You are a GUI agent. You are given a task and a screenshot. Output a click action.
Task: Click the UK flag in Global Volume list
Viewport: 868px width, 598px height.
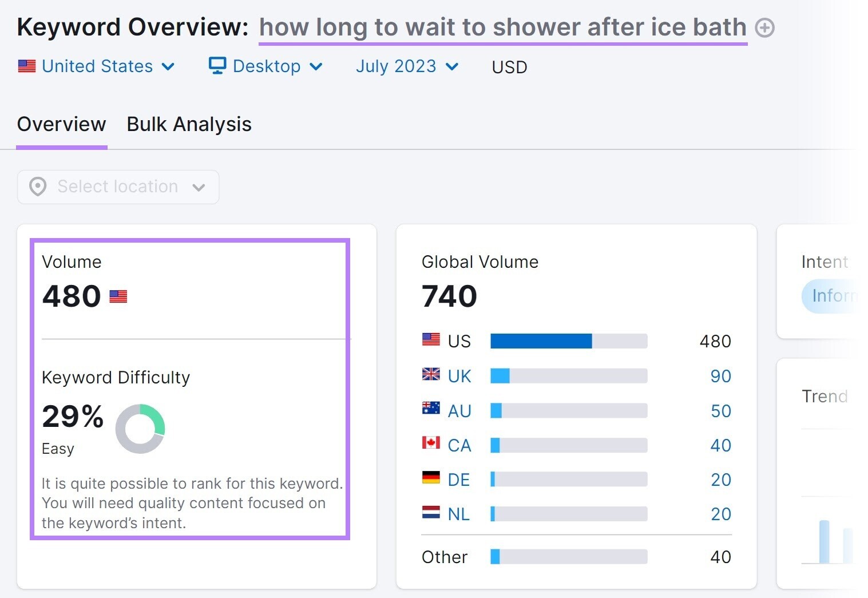click(x=430, y=375)
